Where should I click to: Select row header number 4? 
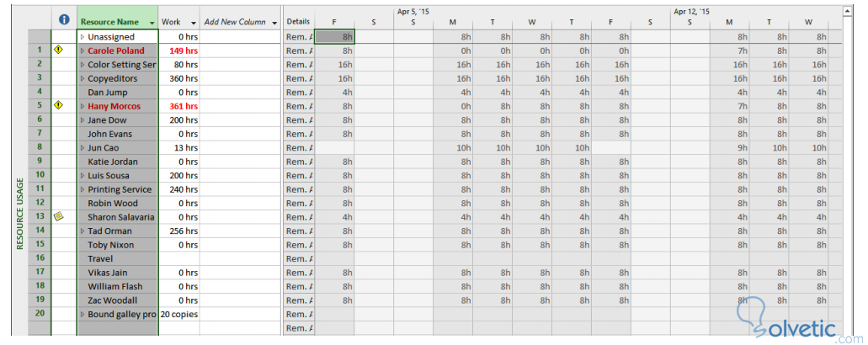pos(40,92)
